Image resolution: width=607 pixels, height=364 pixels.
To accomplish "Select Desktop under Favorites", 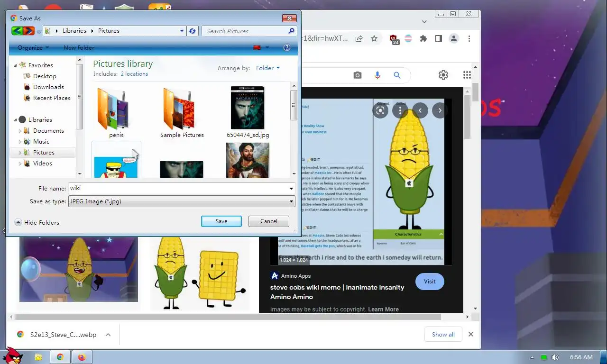I will pyautogui.click(x=45, y=76).
